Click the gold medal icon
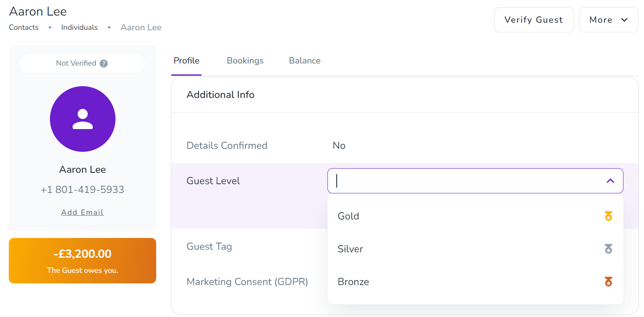The image size is (644, 317). pyautogui.click(x=608, y=216)
